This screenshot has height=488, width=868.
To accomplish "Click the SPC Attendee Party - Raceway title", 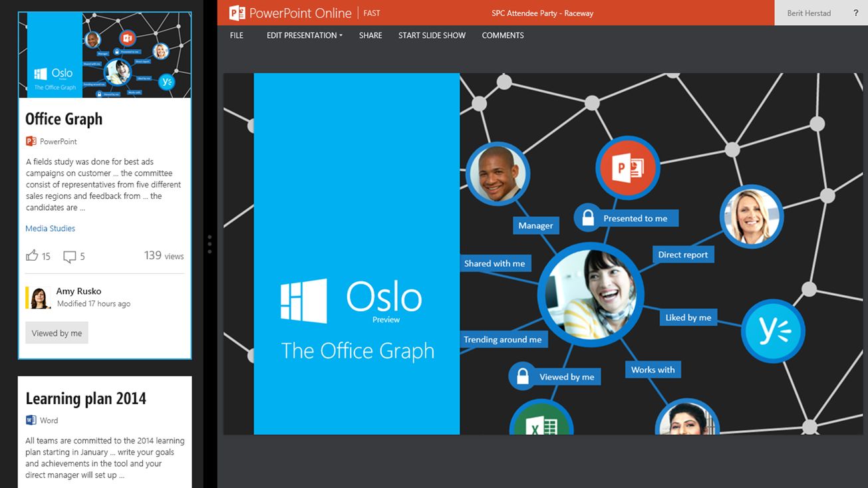I will coord(542,13).
